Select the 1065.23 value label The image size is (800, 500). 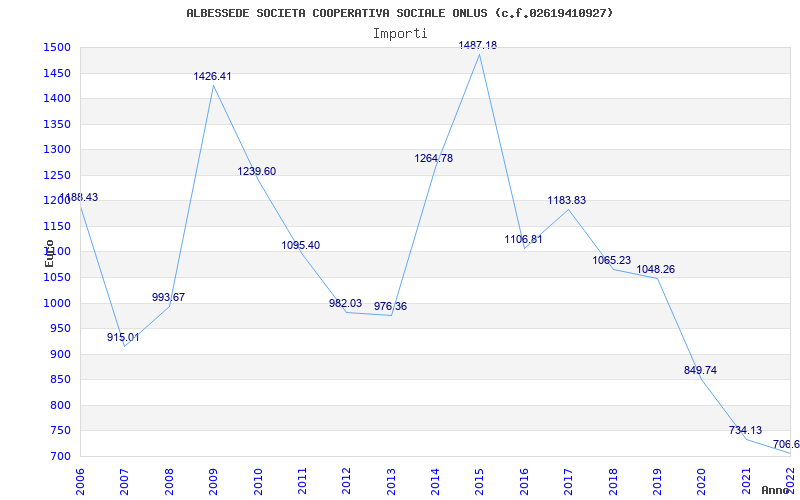click(x=612, y=261)
